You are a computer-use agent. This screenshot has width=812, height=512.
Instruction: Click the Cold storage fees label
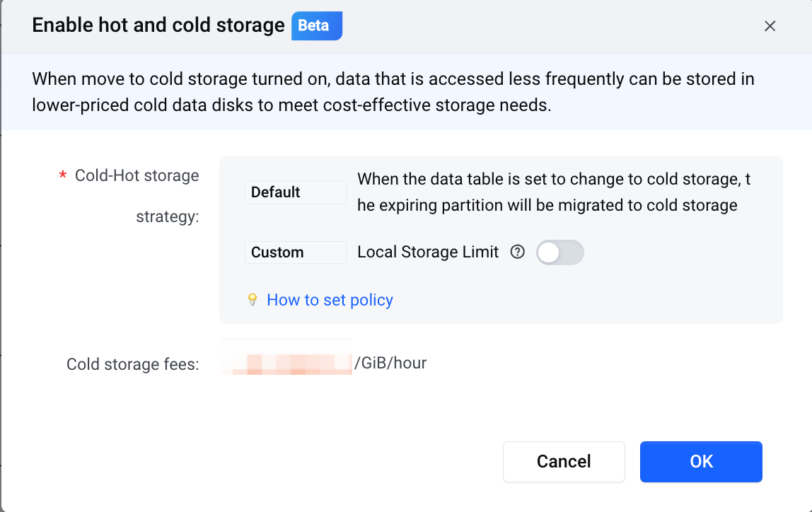[132, 364]
